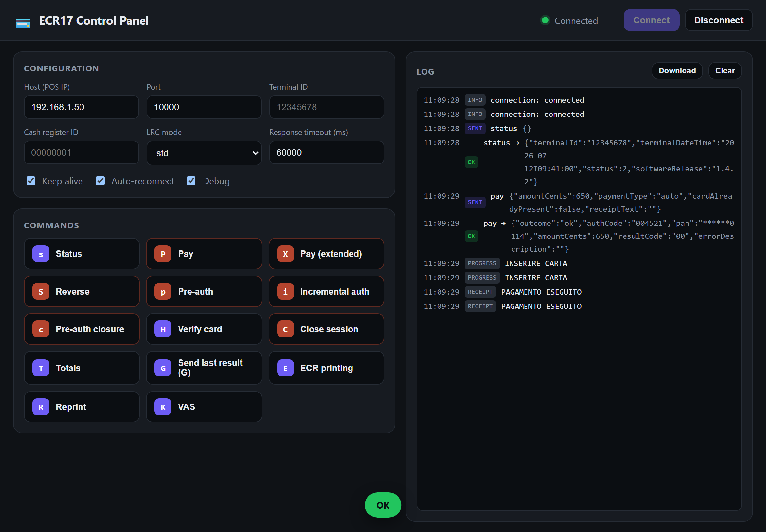This screenshot has width=766, height=532.
Task: Click the 'S' Reverse command icon
Action: coord(41,291)
